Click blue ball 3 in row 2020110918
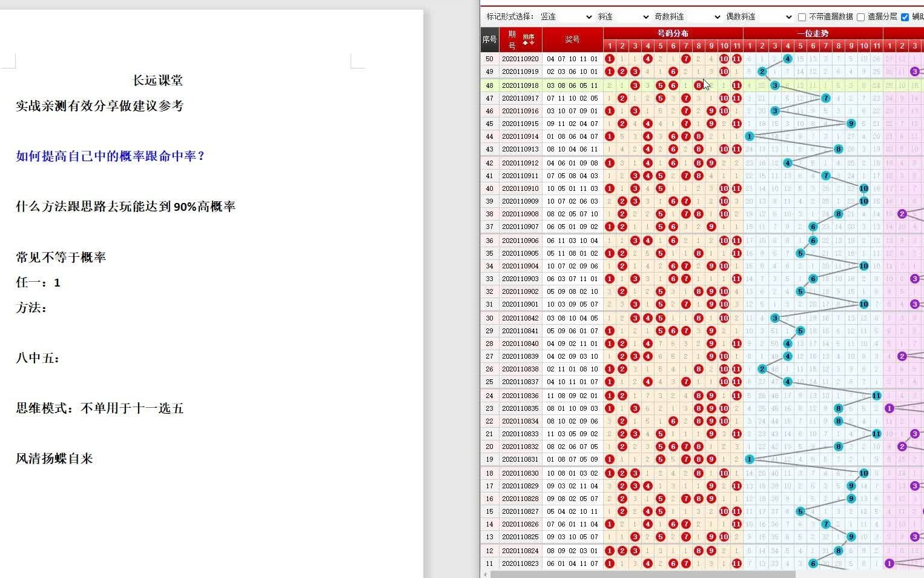Screen dimensions: 924x578 (774, 85)
